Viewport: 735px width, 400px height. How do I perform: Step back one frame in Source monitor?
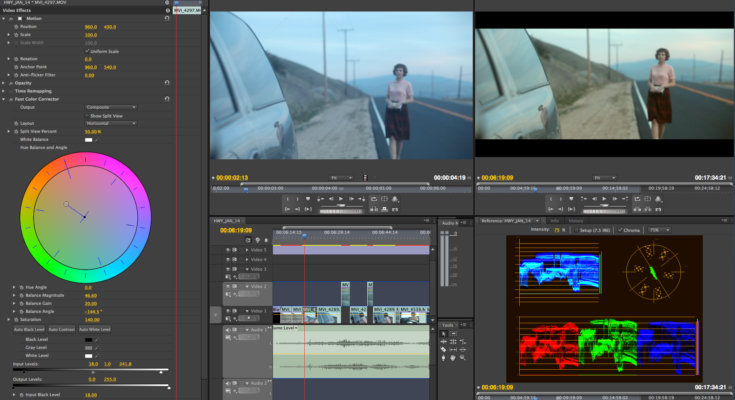331,199
